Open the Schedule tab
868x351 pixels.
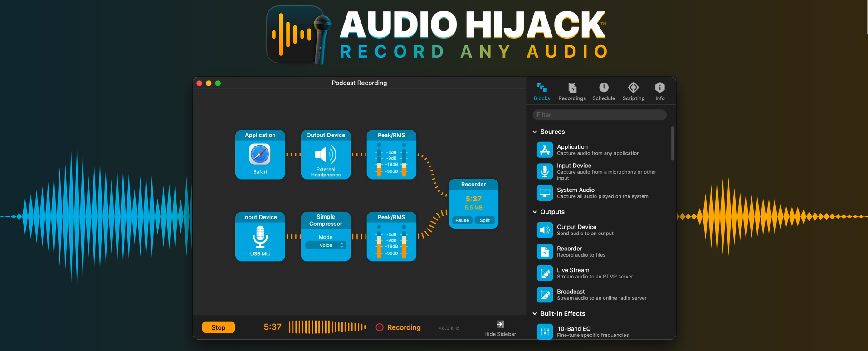tap(604, 92)
